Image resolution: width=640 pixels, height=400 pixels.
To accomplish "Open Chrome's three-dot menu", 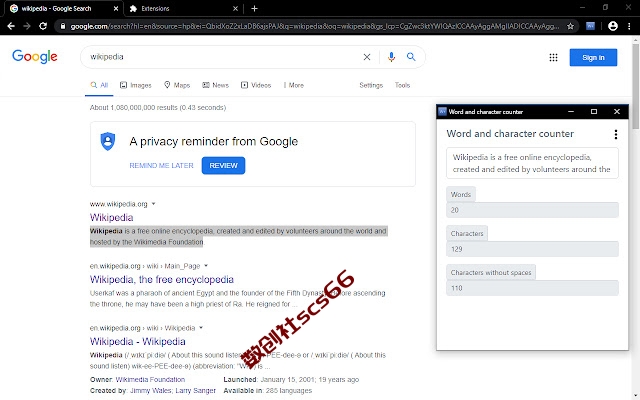I will 629,26.
